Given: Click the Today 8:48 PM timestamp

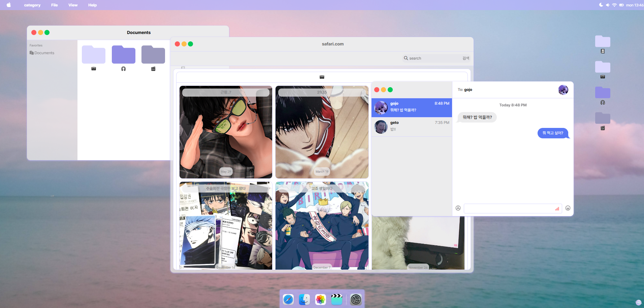Looking at the screenshot, I should [x=513, y=105].
